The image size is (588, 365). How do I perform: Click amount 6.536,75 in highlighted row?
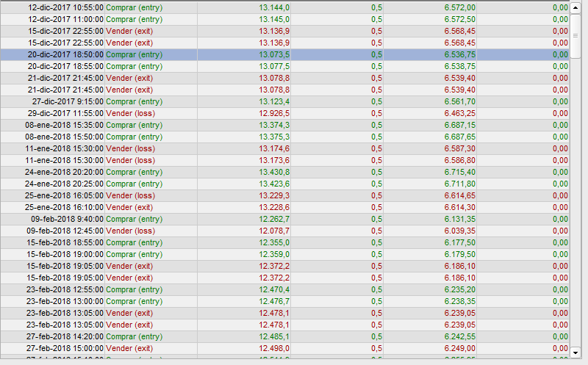click(x=460, y=54)
